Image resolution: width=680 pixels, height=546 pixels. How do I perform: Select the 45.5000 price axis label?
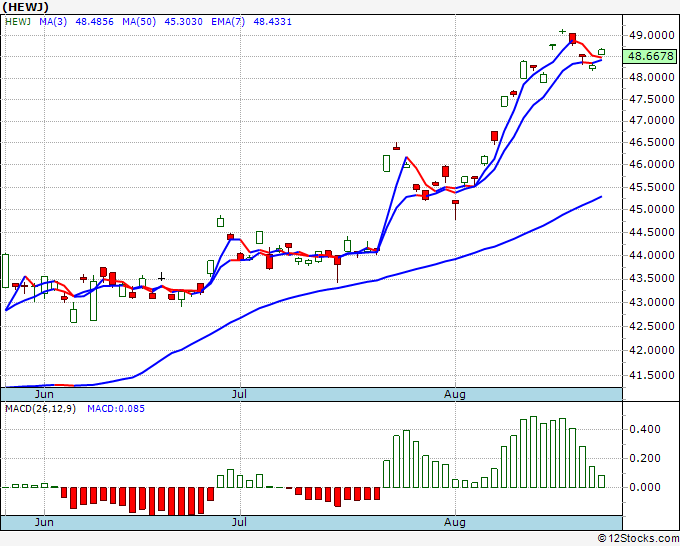pos(652,187)
